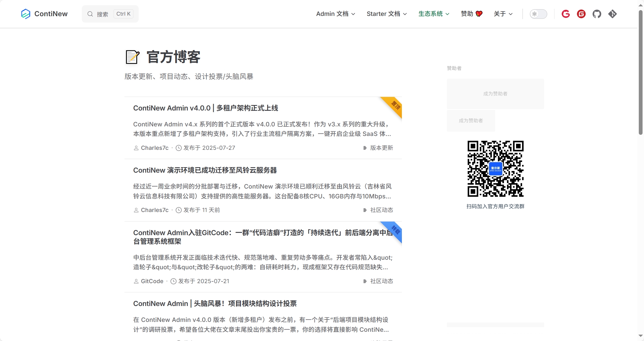
Task: Click the page vertical scrollbar thumb
Action: coord(641,72)
